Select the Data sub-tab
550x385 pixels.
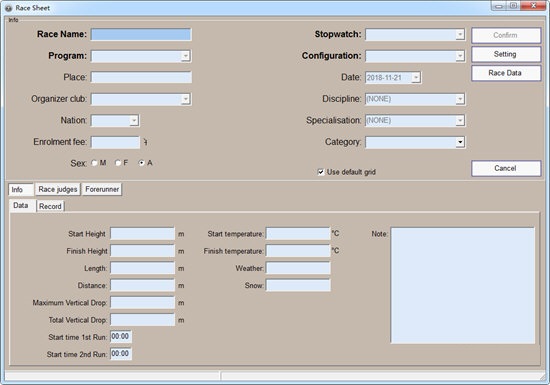click(x=22, y=205)
